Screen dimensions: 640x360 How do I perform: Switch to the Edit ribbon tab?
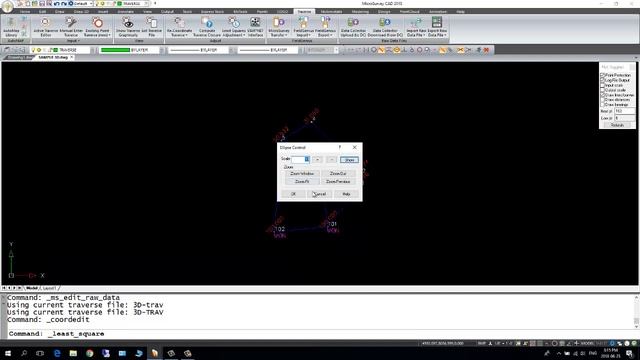(42, 11)
